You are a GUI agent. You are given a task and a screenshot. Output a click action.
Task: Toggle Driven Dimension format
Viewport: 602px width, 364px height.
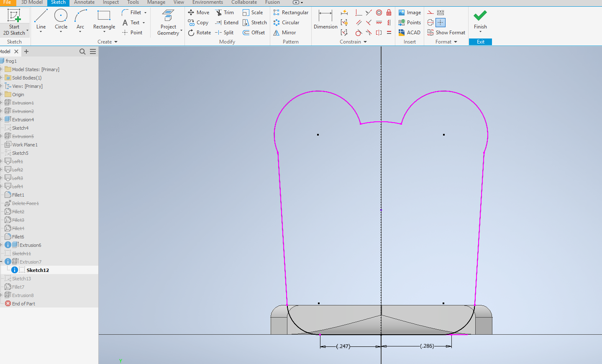441,13
